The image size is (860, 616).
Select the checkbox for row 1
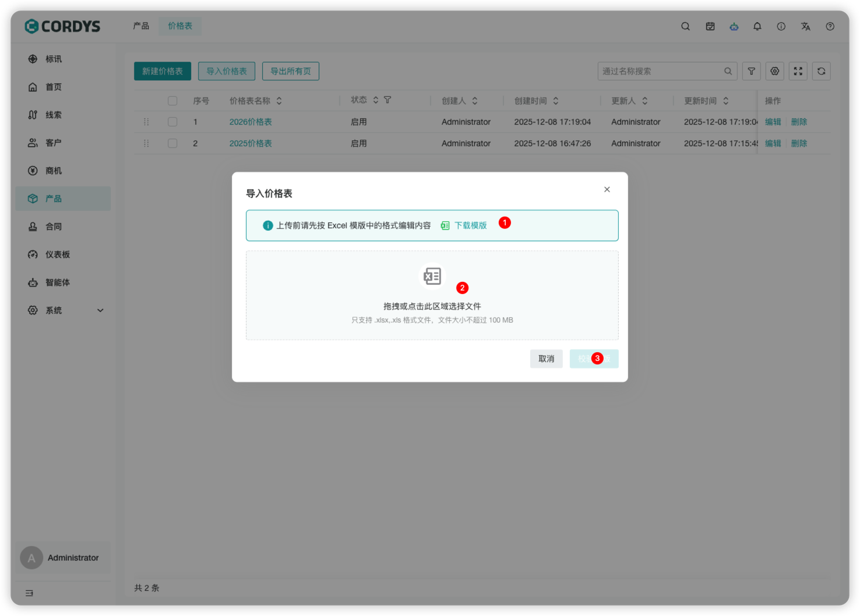point(172,122)
